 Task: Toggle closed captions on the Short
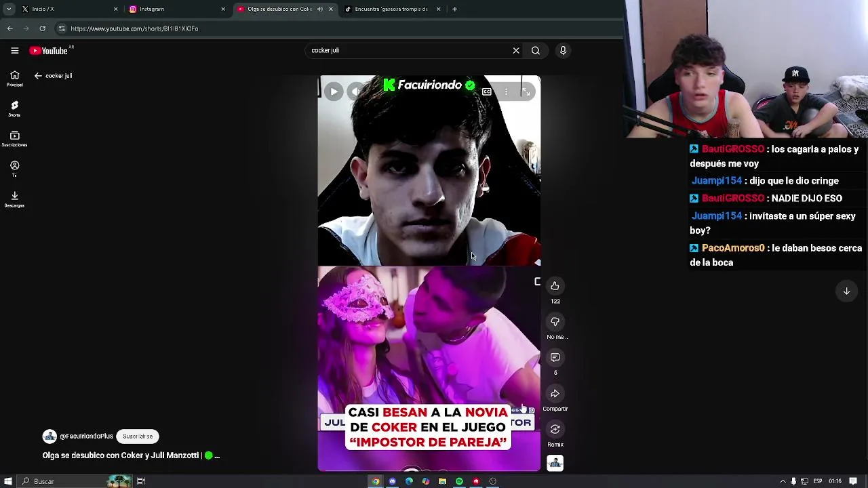pos(486,91)
